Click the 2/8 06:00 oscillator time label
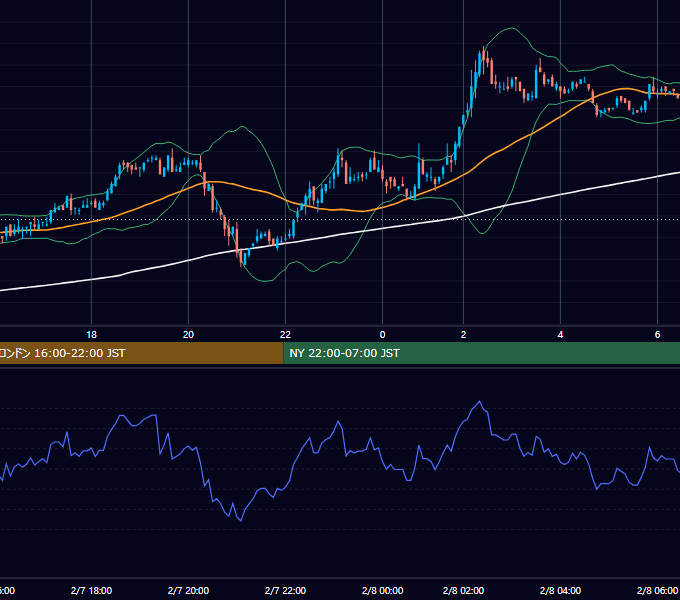680x600 pixels. pos(657,590)
